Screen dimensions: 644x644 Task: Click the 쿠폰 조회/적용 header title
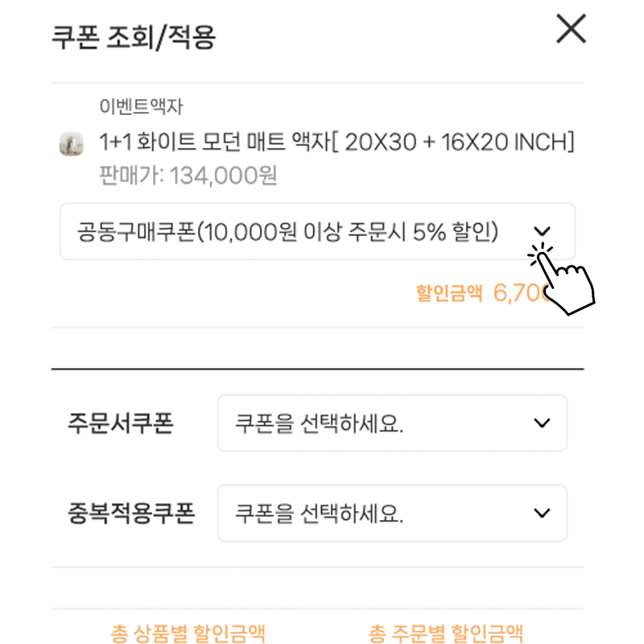pyautogui.click(x=134, y=37)
